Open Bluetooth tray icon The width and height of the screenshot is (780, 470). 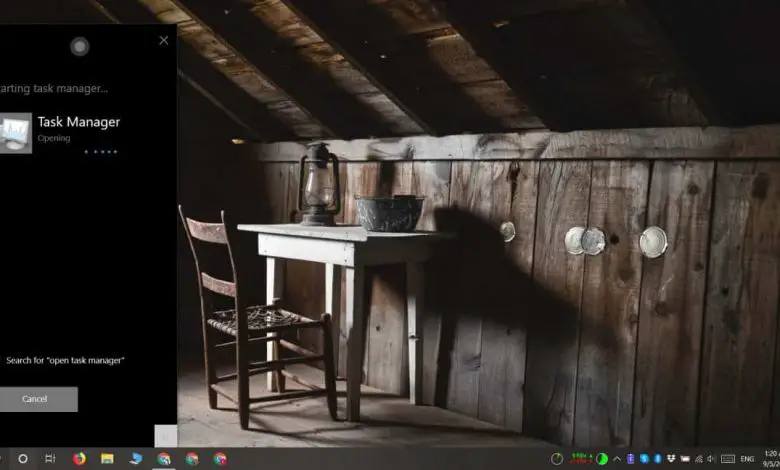coord(657,459)
